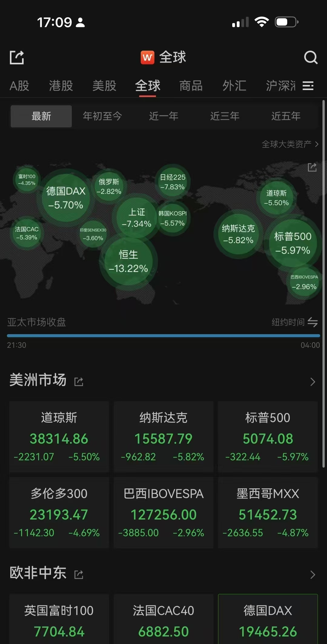Expand 美洲市场 section with right chevron

tap(313, 382)
